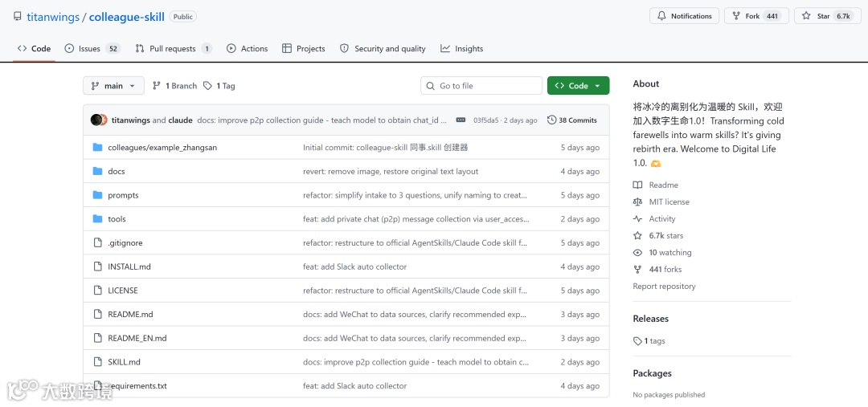The width and height of the screenshot is (868, 407).
Task: Open the Packages heading link
Action: click(652, 373)
